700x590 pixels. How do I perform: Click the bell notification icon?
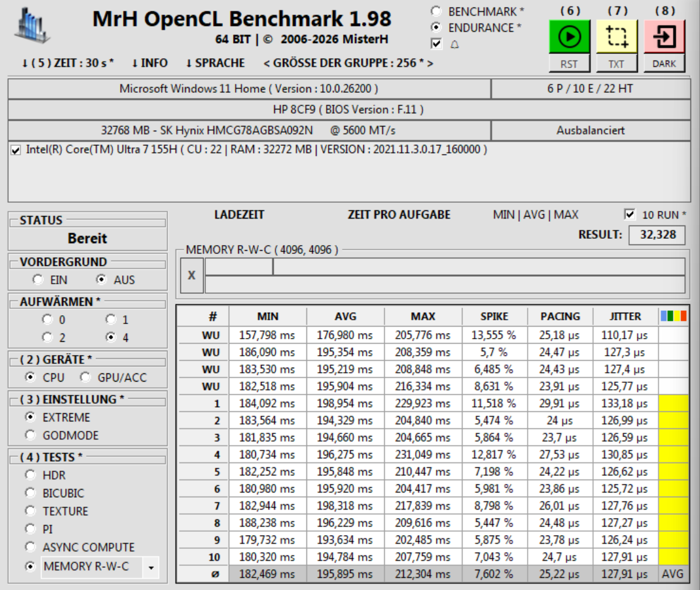tap(454, 44)
